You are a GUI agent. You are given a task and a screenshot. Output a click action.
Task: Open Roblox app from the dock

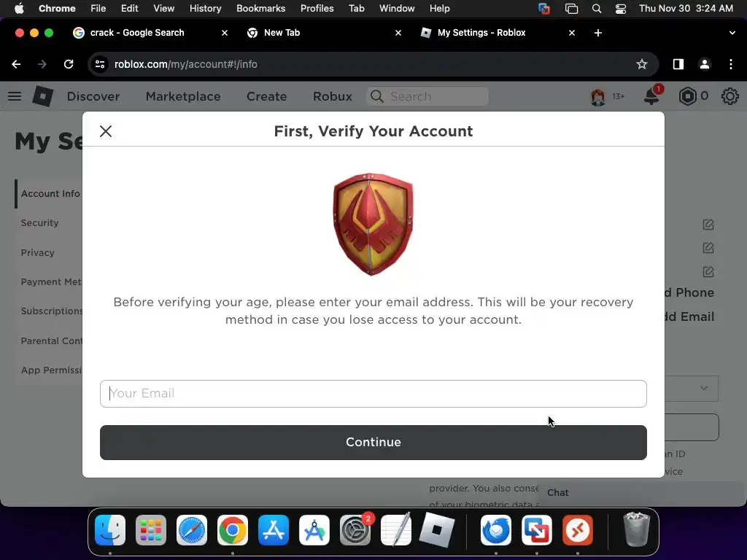tap(436, 530)
